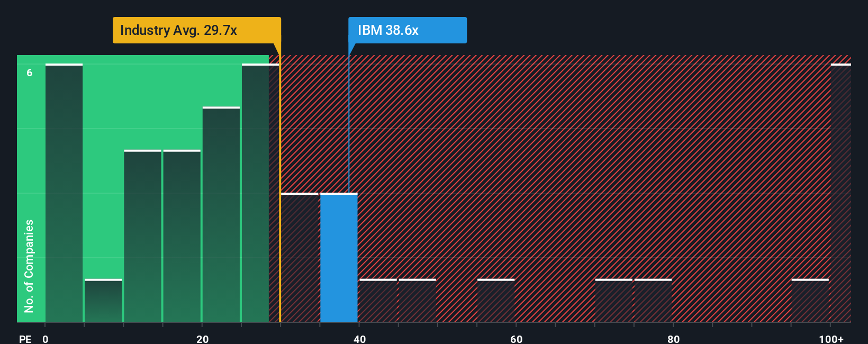Screen dimensions: 868x344
Task: Click the bar at PE 55-60
Action: click(x=496, y=301)
